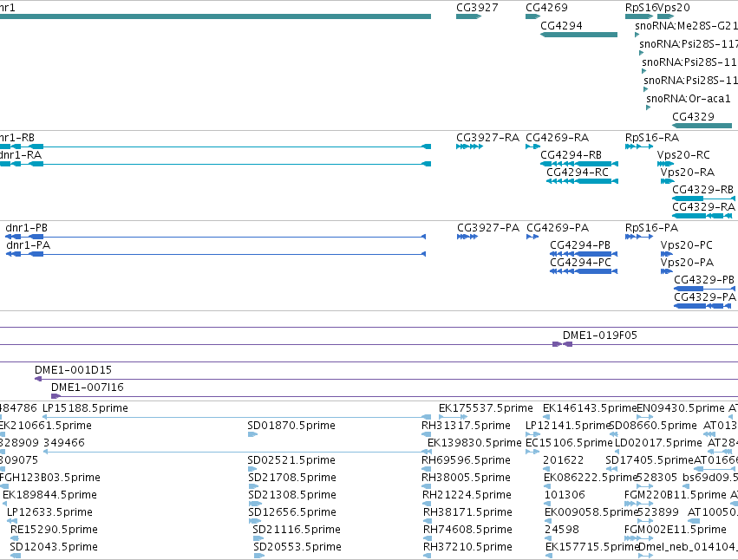Select the CG4329-PA protein label
The image size is (738, 560).
[704, 297]
